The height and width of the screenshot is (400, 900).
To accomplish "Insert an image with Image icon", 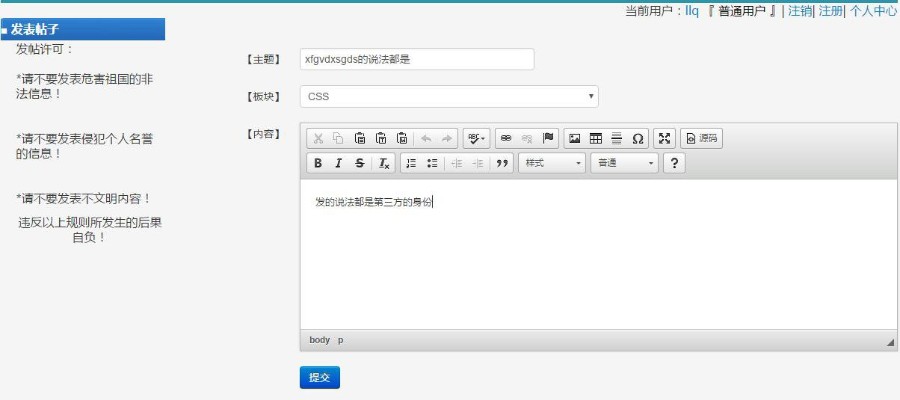I will 575,138.
